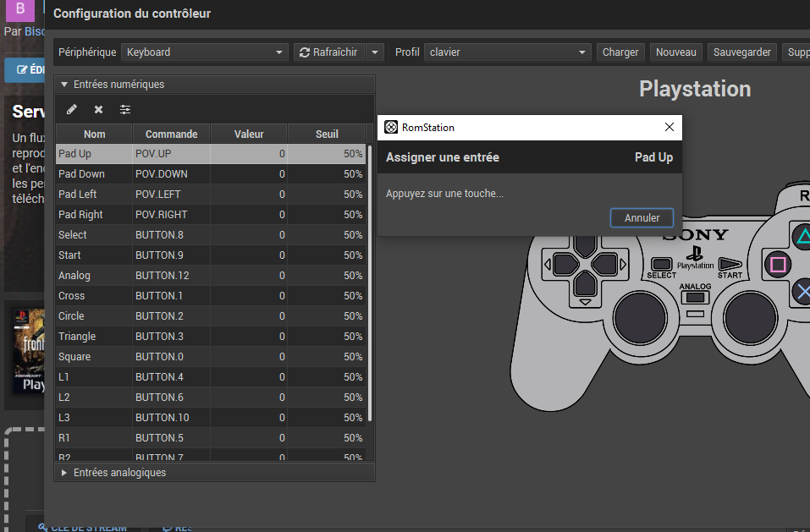Open the dropdown arrow next to Rafraîchir
The height and width of the screenshot is (532, 810).
click(x=375, y=52)
